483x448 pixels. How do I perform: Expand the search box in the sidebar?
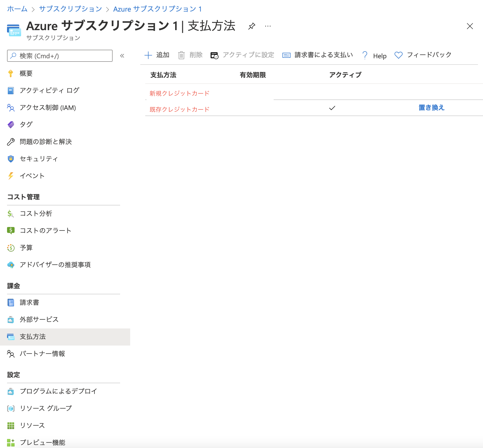(x=60, y=56)
